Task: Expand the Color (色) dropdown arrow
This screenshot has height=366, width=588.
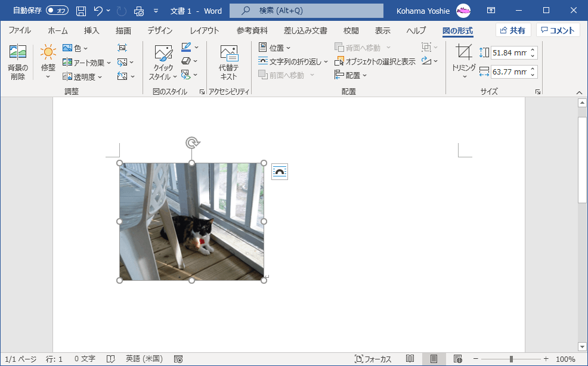Action: 85,48
